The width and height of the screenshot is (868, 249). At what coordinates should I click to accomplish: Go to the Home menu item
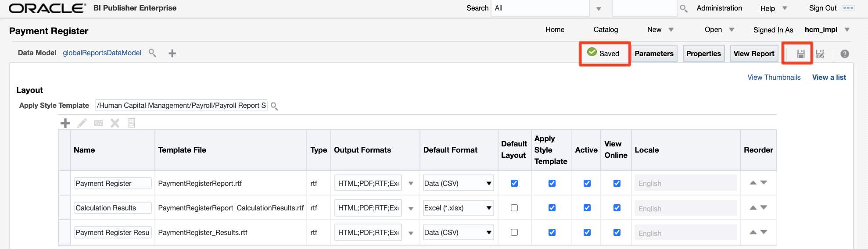pos(555,29)
